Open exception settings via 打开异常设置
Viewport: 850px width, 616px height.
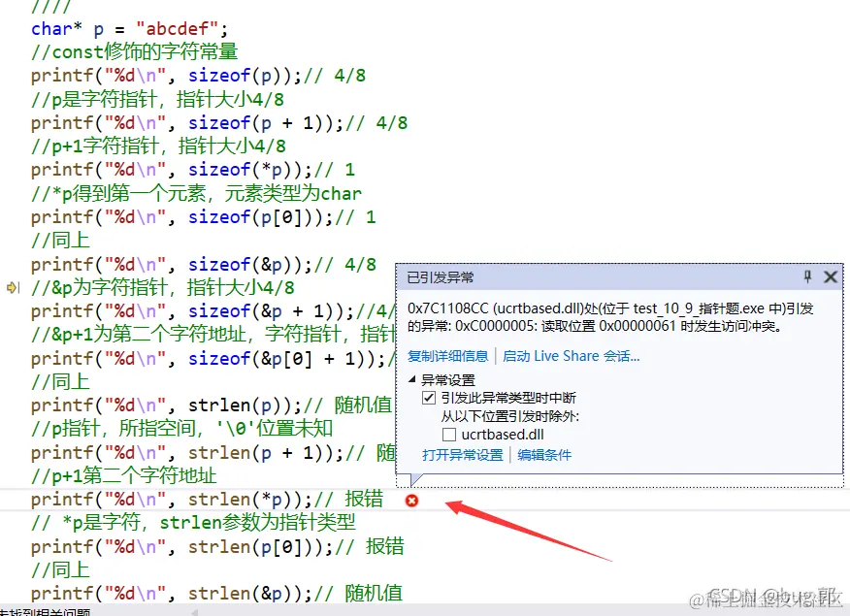[463, 455]
